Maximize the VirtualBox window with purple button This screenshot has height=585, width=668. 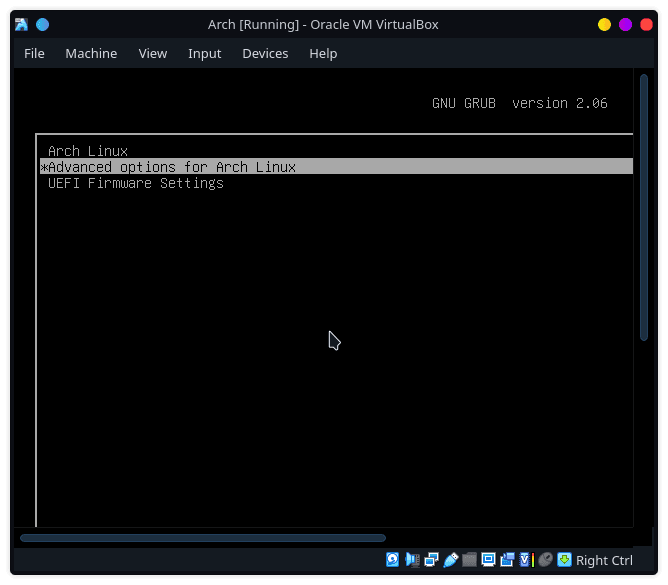coord(625,24)
